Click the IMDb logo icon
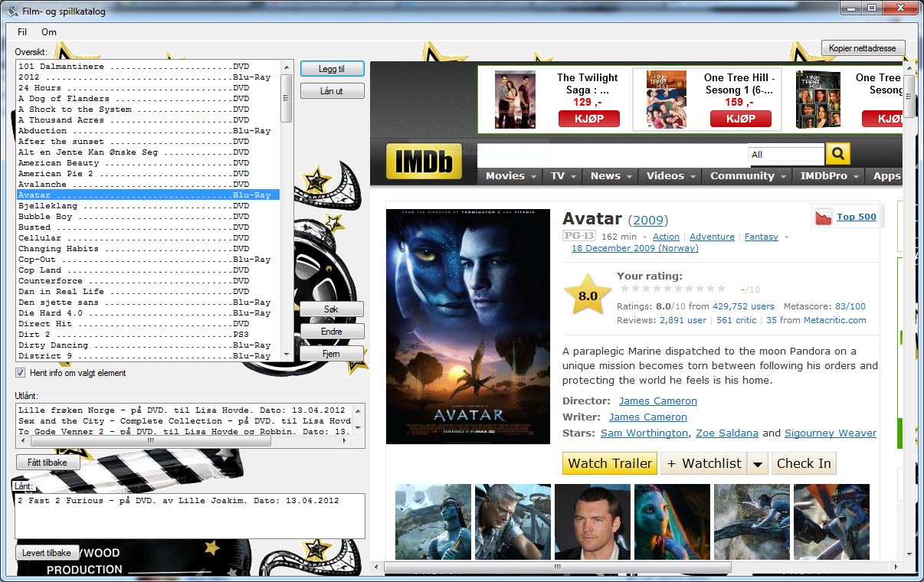This screenshot has width=924, height=582. [x=424, y=162]
